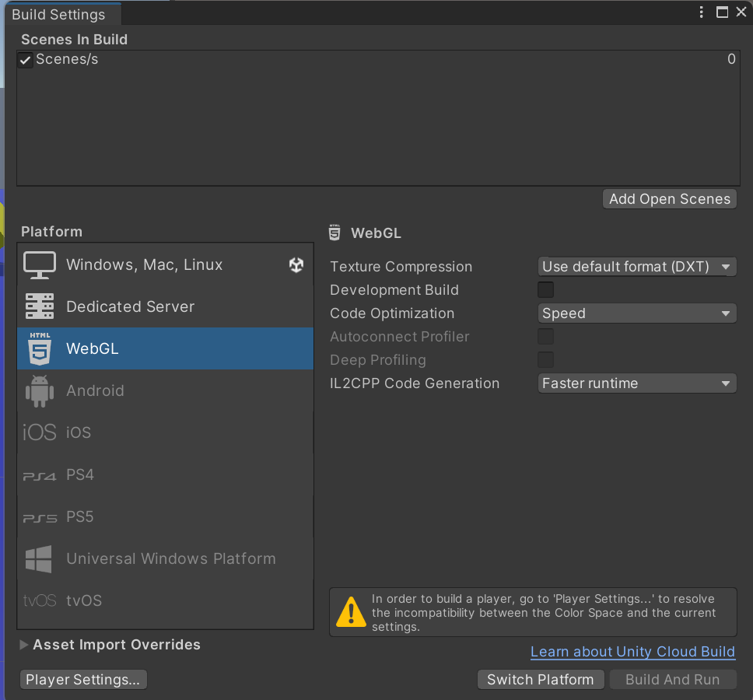Toggle the Autoconnect Profiler checkbox
Screen dimensions: 753x700
pos(545,337)
